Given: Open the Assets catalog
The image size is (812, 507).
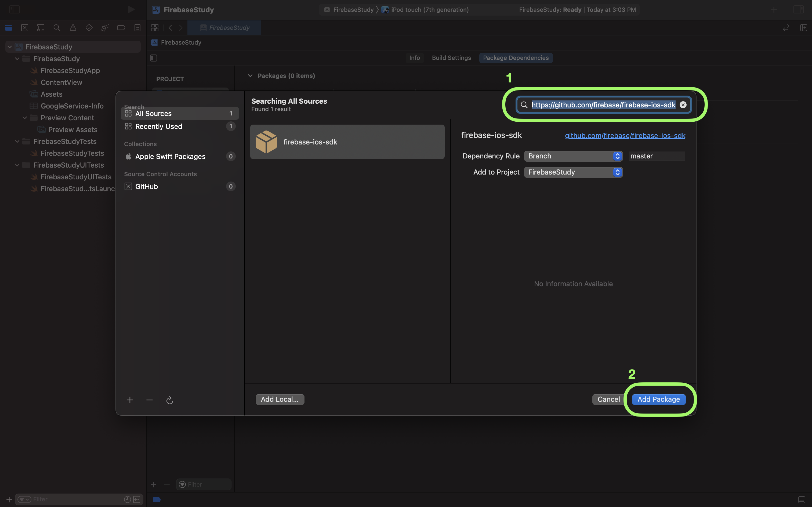Looking at the screenshot, I should coord(51,94).
